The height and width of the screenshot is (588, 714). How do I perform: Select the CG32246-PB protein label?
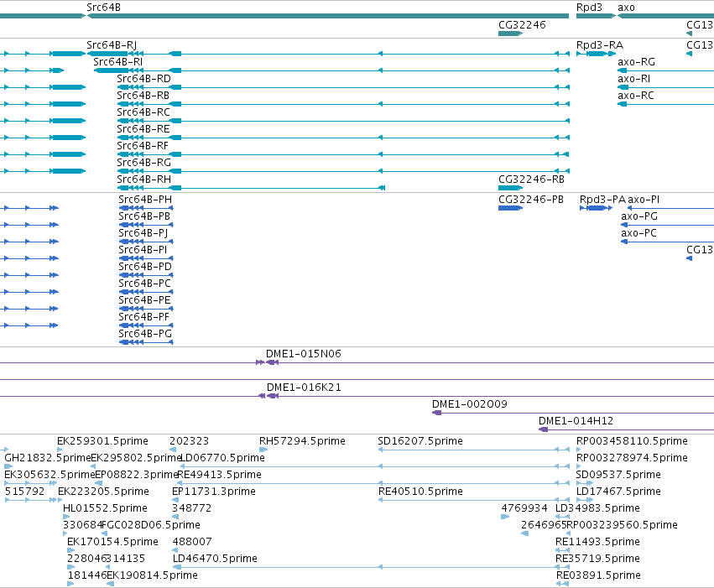click(x=531, y=200)
